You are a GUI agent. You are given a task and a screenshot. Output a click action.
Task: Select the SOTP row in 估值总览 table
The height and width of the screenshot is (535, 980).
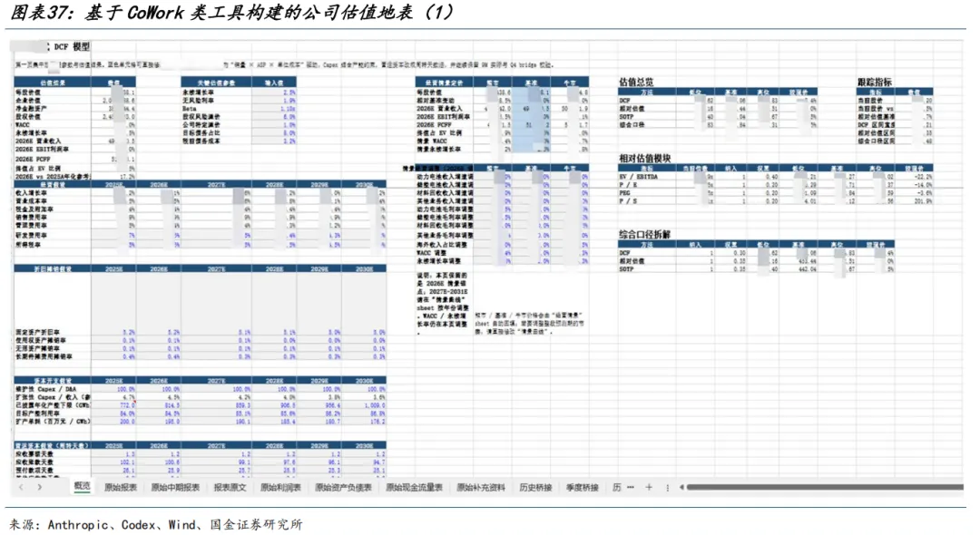point(627,117)
